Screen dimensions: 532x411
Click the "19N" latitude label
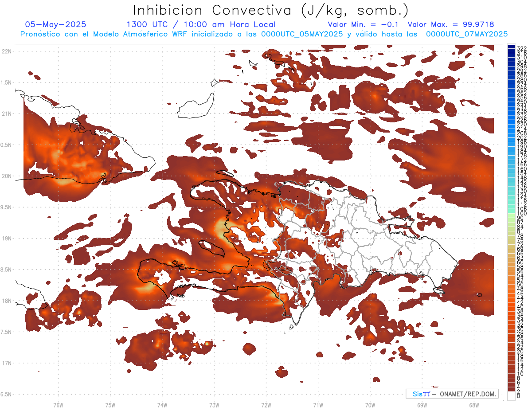pyautogui.click(x=6, y=239)
